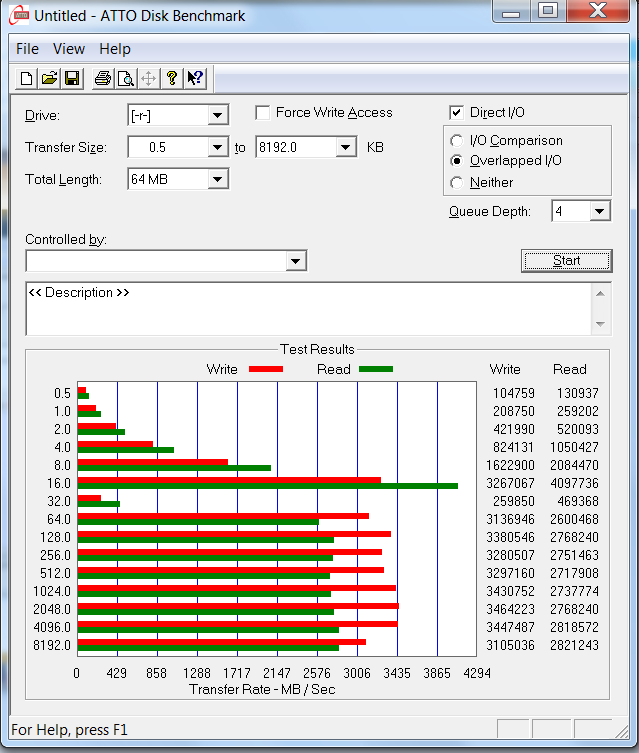The image size is (639, 753).
Task: Click write value 259850 for 32.0
Action: pos(514,501)
